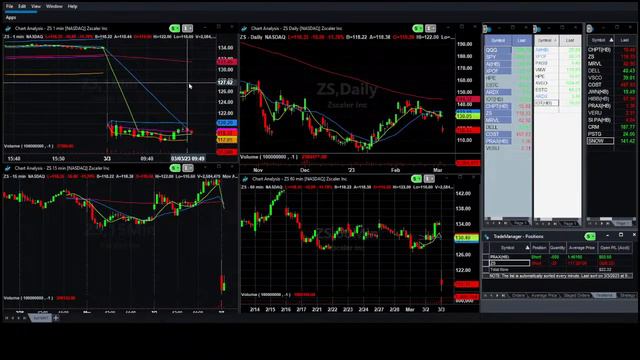Click green 130 price label on 60 min chart
Image resolution: width=640 pixels, height=360 pixels.
467,238
